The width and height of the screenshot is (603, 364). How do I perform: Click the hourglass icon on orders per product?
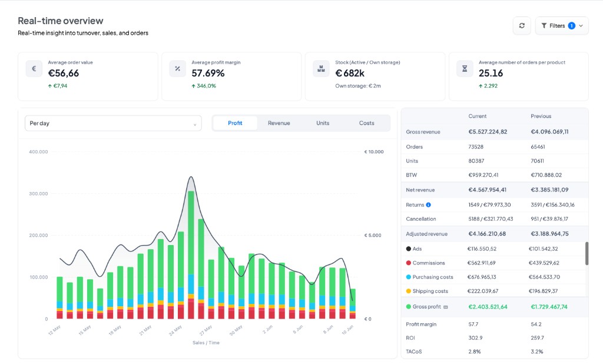click(x=465, y=69)
